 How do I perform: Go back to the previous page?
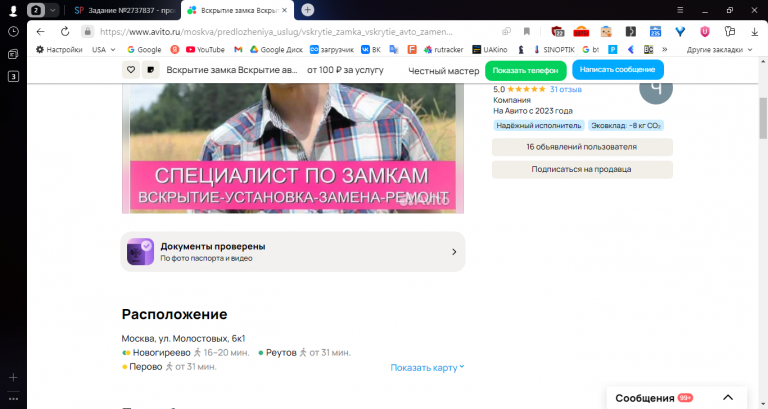41,31
